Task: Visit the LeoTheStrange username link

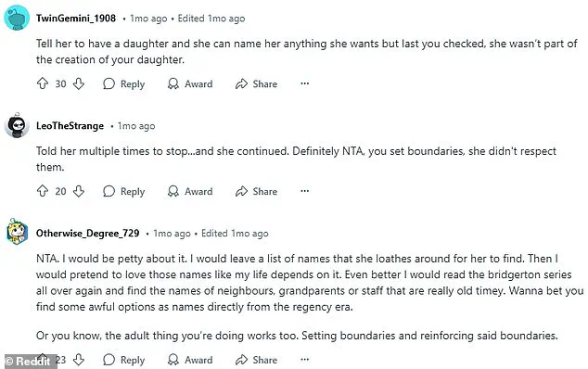Action: [70, 125]
